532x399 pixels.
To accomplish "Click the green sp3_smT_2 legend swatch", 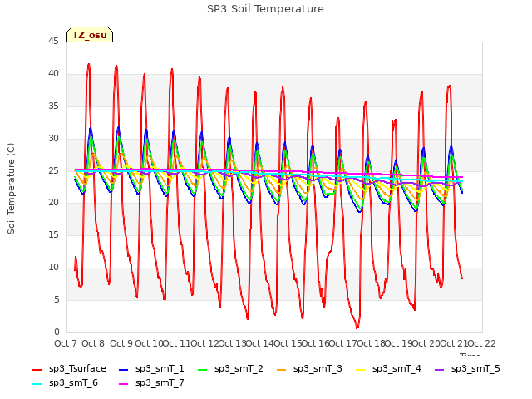I will [202, 369].
